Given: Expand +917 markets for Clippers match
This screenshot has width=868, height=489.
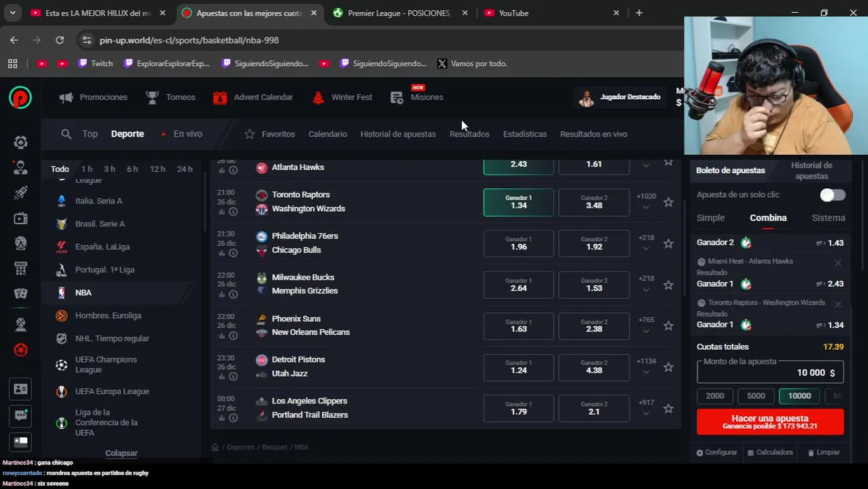Looking at the screenshot, I should coord(646,408).
